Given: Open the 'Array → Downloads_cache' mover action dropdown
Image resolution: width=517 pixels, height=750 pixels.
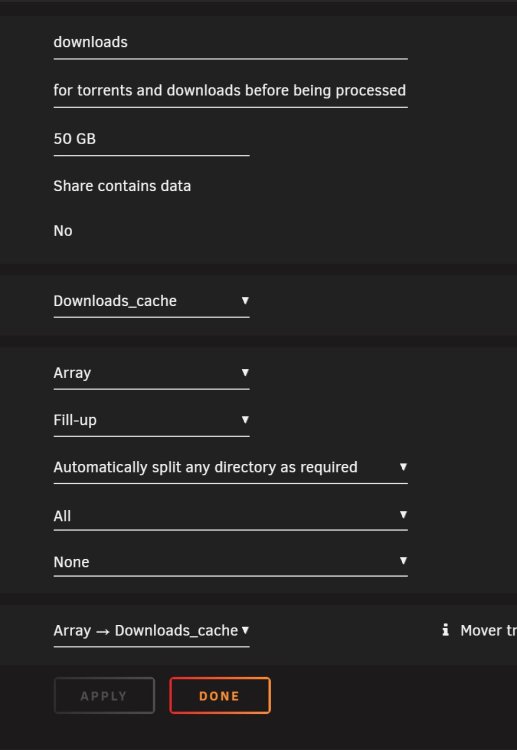Looking at the screenshot, I should click(152, 631).
